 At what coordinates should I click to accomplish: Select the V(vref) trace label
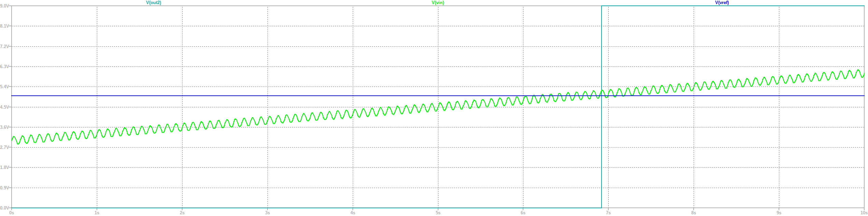tap(722, 3)
